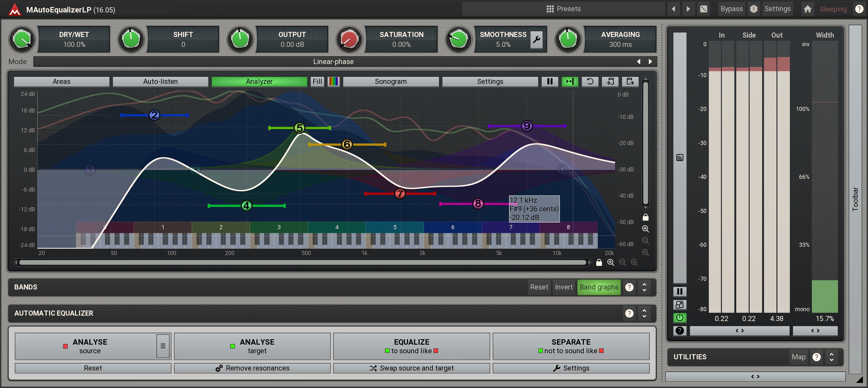Select previous mode with left arrow
Screen dimensions: 868x388
point(639,62)
